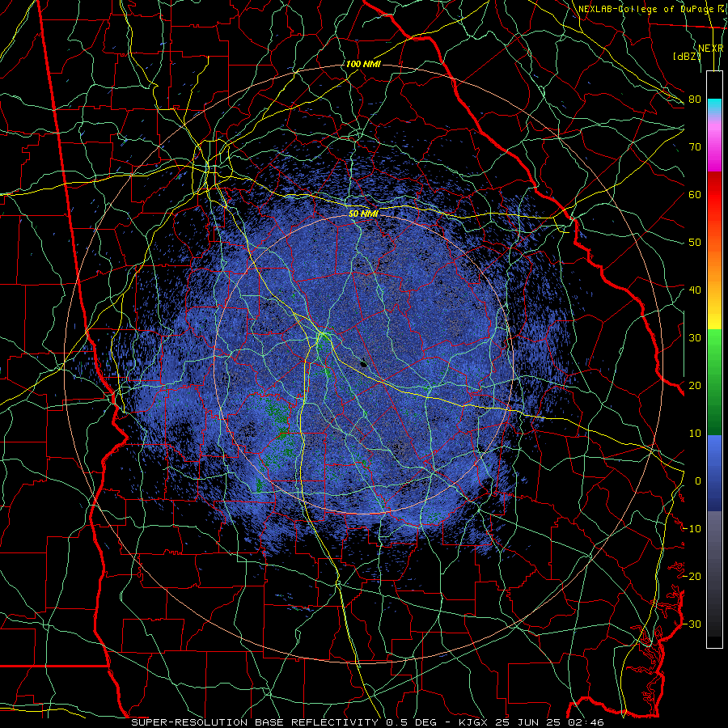Click the blue segment of the color bar

tap(714, 472)
